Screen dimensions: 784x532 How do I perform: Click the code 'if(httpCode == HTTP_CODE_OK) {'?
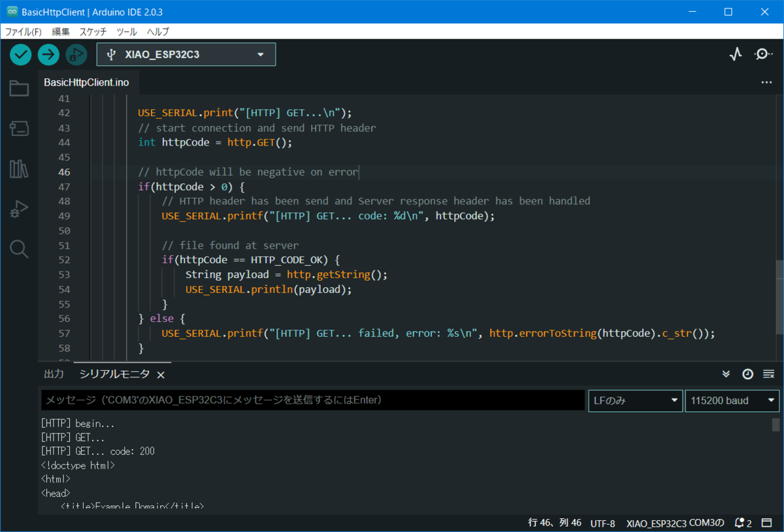click(251, 260)
